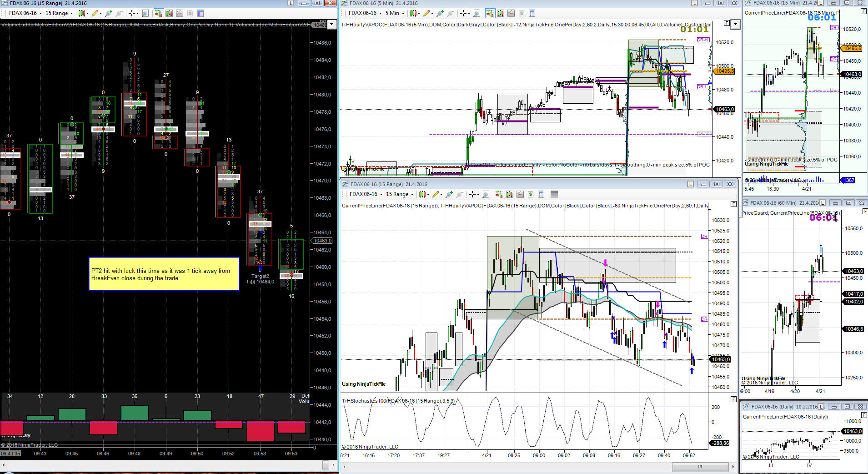This screenshot has height=474, width=868.
Task: Click F button in stochastics 15 Range price panel
Action: pos(733,204)
